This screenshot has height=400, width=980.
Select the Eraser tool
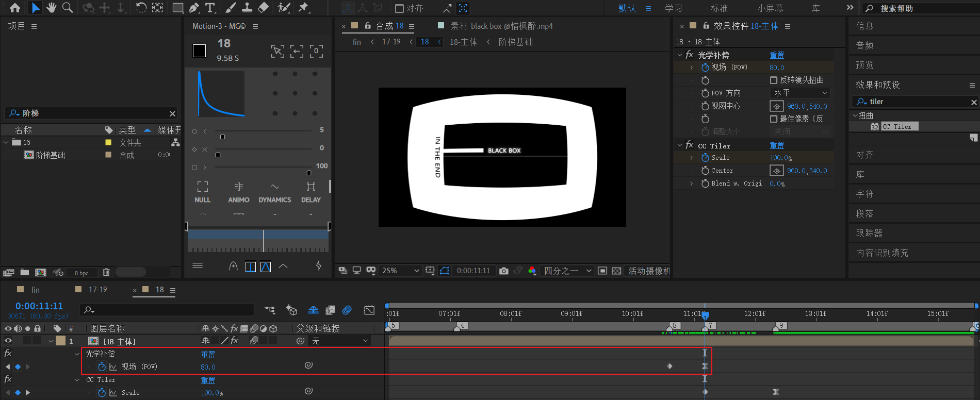click(263, 8)
